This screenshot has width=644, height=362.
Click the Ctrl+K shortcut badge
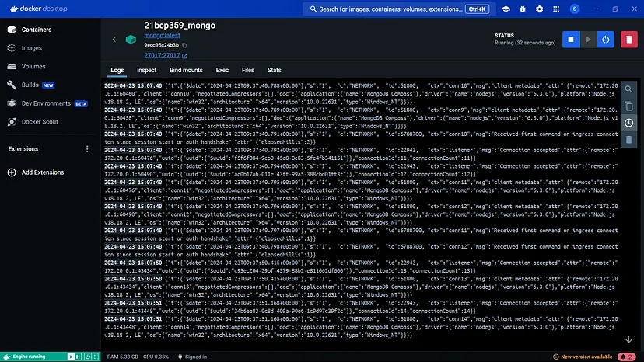click(x=478, y=9)
